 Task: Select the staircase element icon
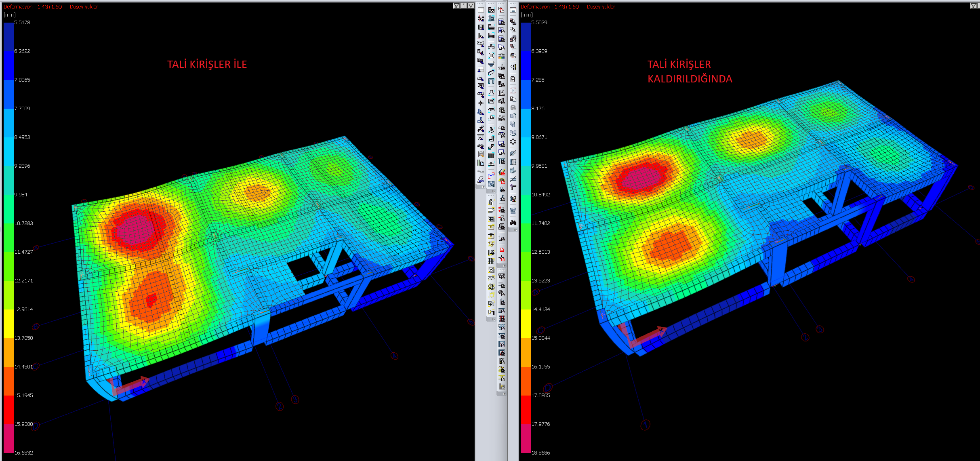pos(491,147)
